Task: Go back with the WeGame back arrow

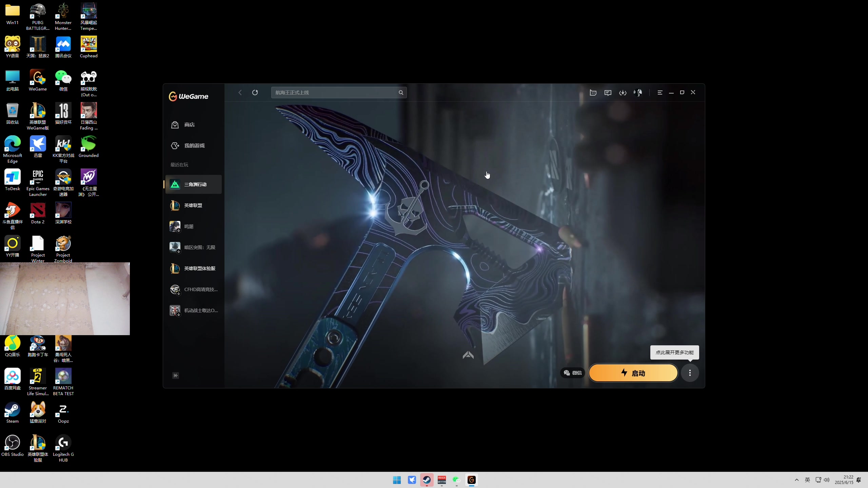Action: click(x=240, y=93)
